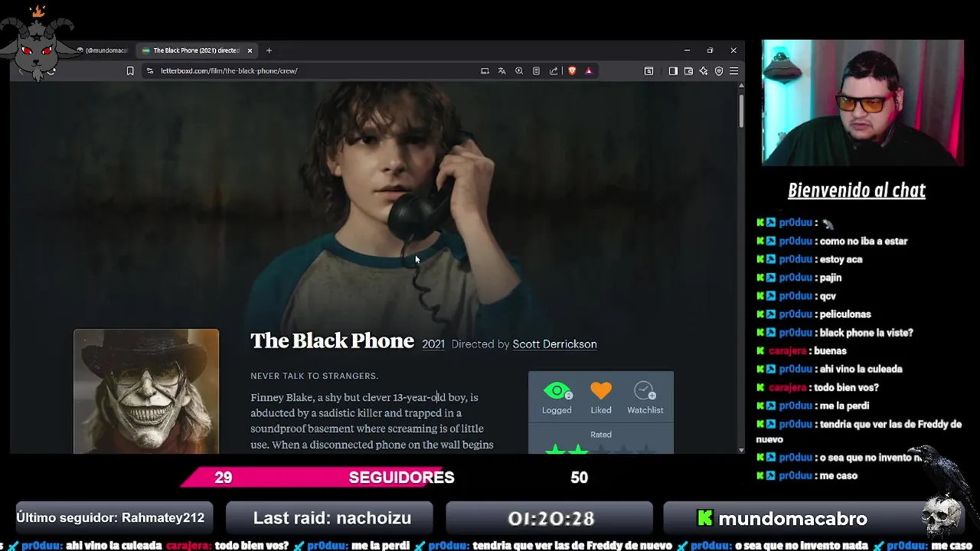Image resolution: width=980 pixels, height=551 pixels.
Task: Toggle the Watchlist clock icon
Action: coord(645,391)
